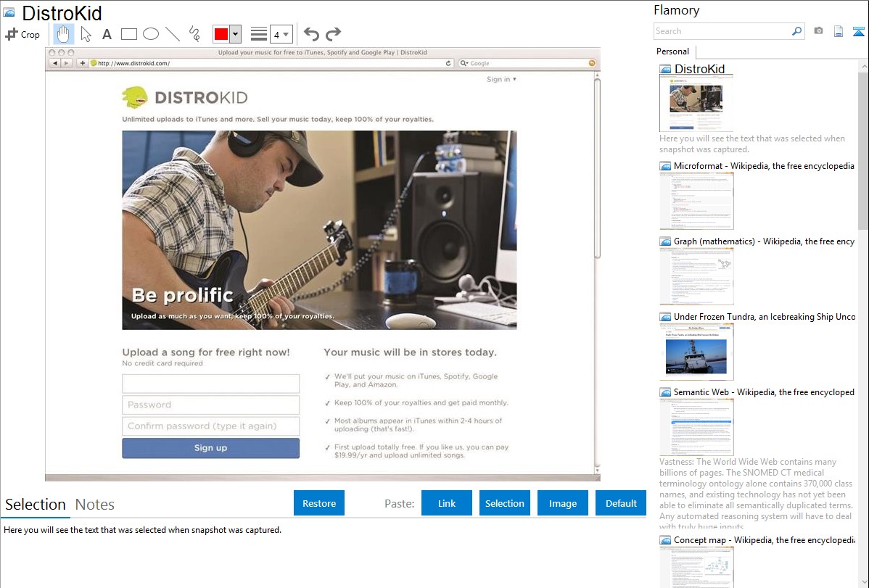Open the Personal tab
This screenshot has width=869, height=588.
coord(672,51)
